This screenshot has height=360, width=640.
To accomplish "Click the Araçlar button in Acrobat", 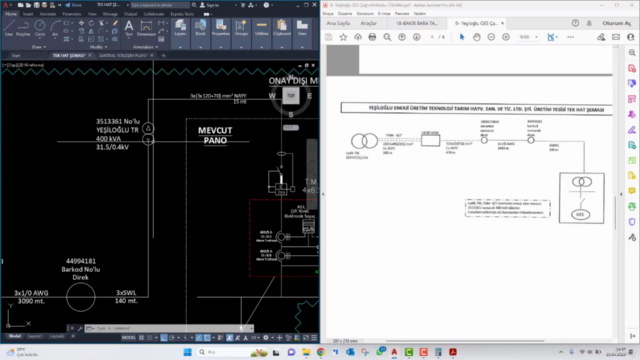I will tap(369, 23).
